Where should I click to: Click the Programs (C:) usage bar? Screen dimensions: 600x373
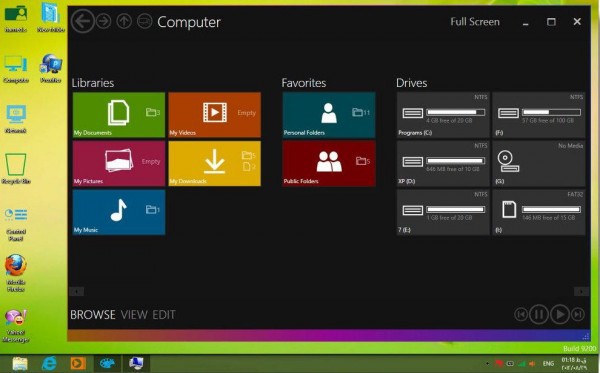coord(456,112)
